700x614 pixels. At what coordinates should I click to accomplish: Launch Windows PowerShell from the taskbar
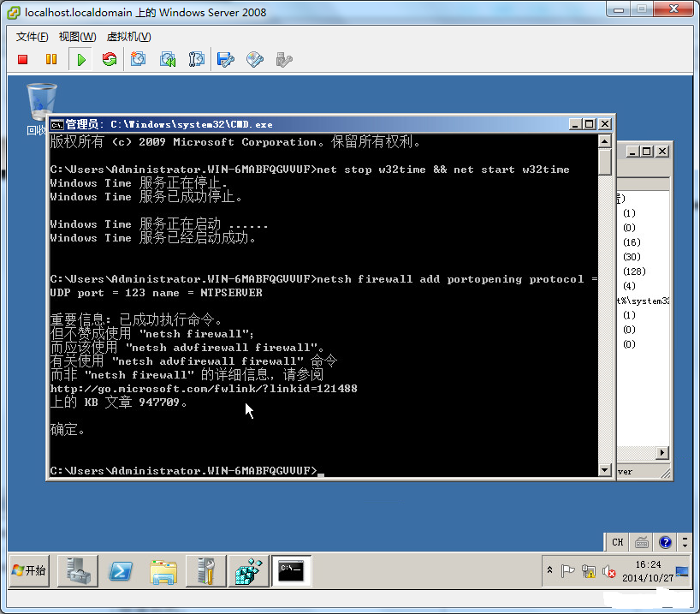coord(121,570)
